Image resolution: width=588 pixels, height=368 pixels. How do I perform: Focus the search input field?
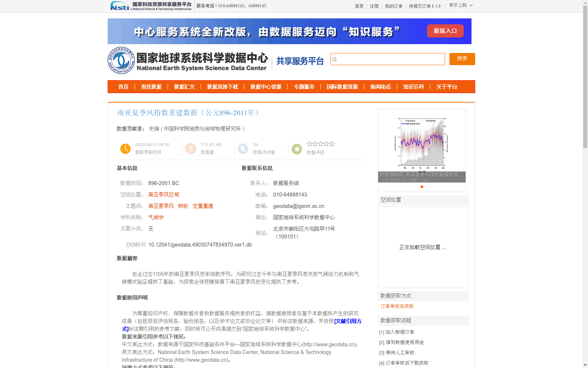(x=388, y=59)
